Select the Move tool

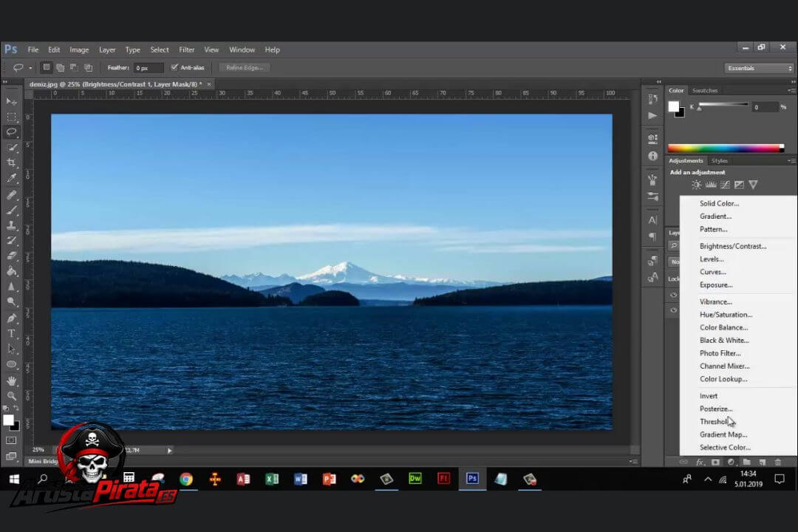point(11,101)
